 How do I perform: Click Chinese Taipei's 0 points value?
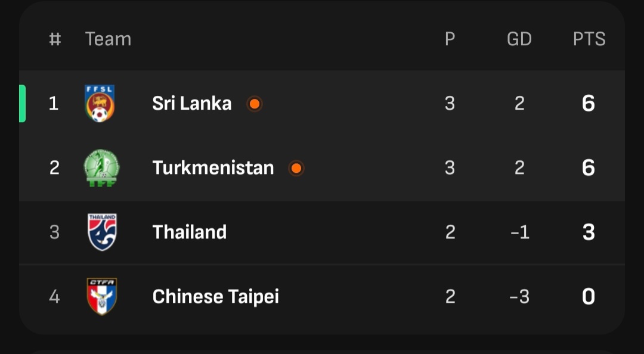(x=588, y=296)
